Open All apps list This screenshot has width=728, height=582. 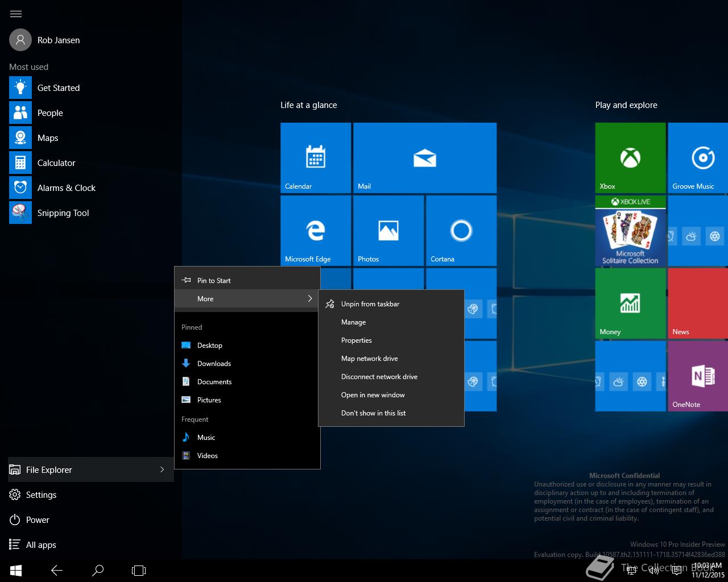click(x=91, y=544)
